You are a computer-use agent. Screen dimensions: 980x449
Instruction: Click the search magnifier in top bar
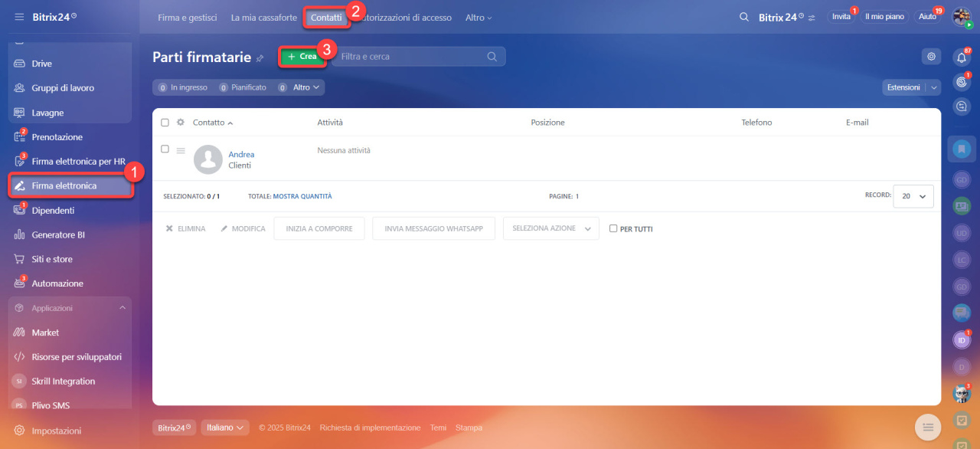pos(744,17)
